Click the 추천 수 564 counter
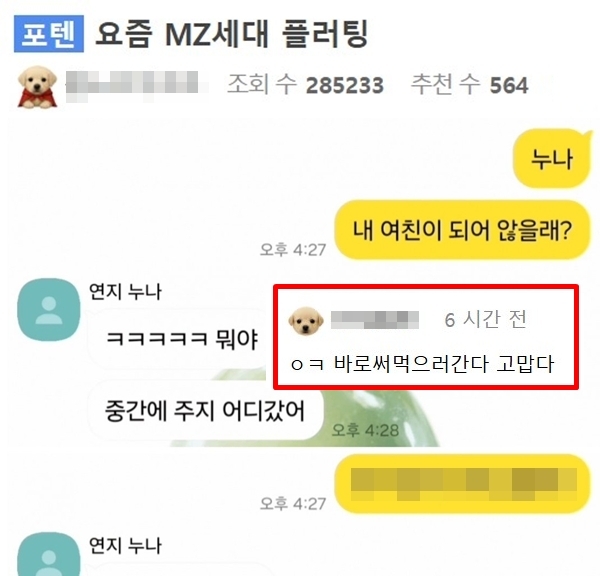Screen dimensions: 600x576 470,85
